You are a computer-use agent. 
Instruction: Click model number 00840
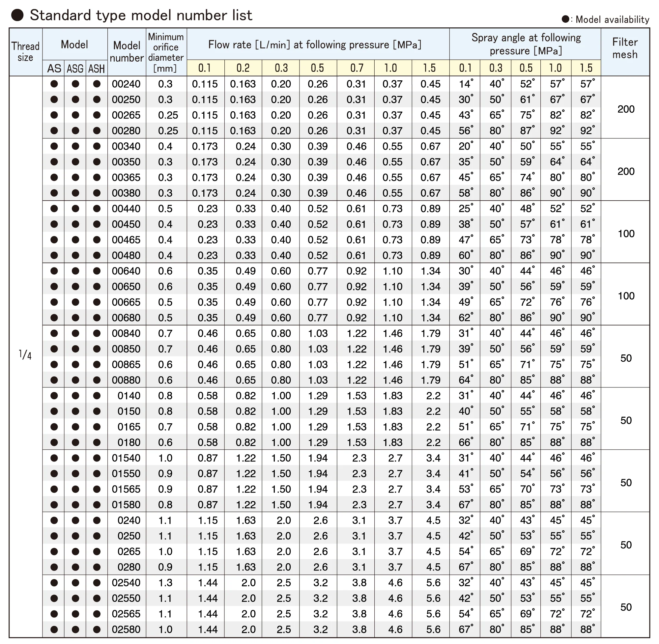[126, 333]
